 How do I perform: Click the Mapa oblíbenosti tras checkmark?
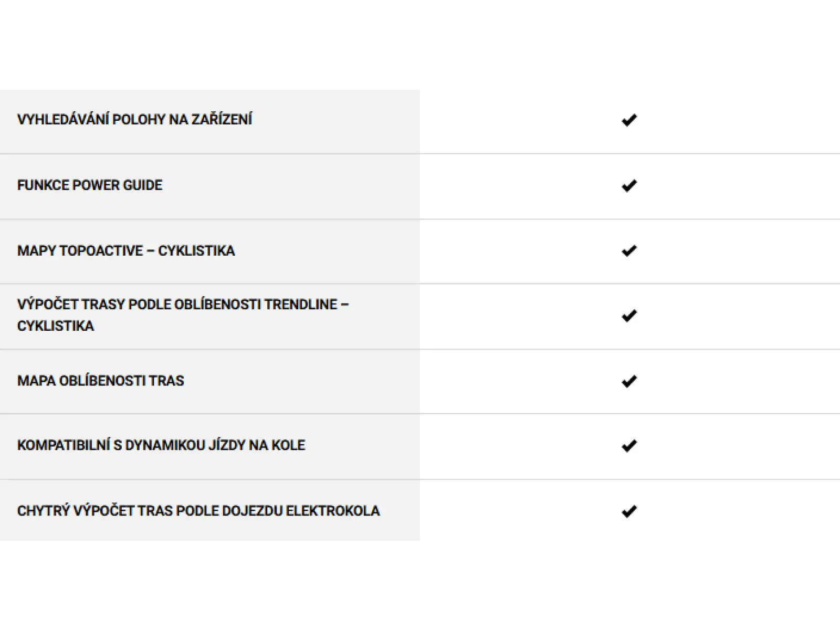tap(629, 382)
